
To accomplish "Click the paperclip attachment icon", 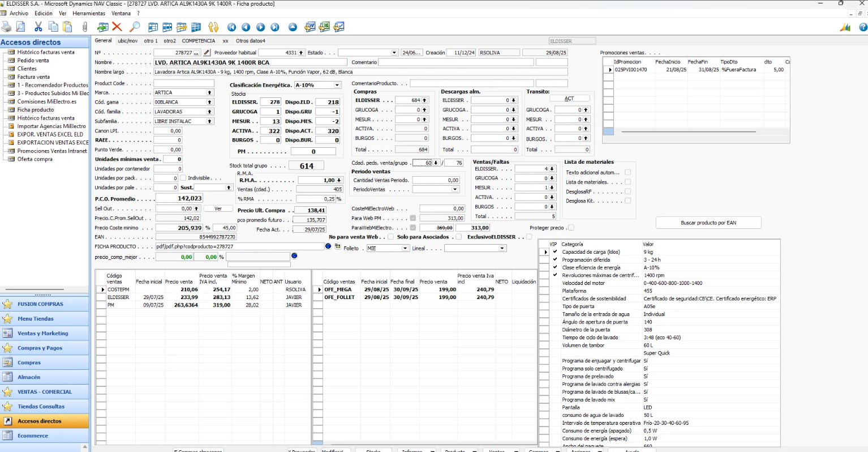I will pyautogui.click(x=85, y=27).
